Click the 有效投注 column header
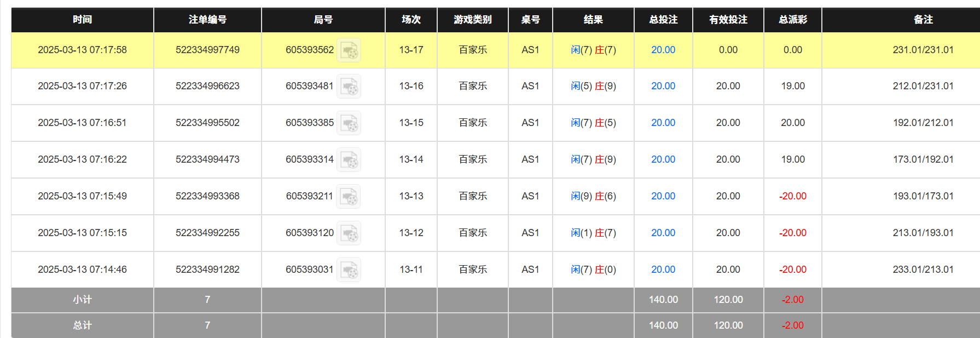The image size is (980, 338). coord(728,20)
